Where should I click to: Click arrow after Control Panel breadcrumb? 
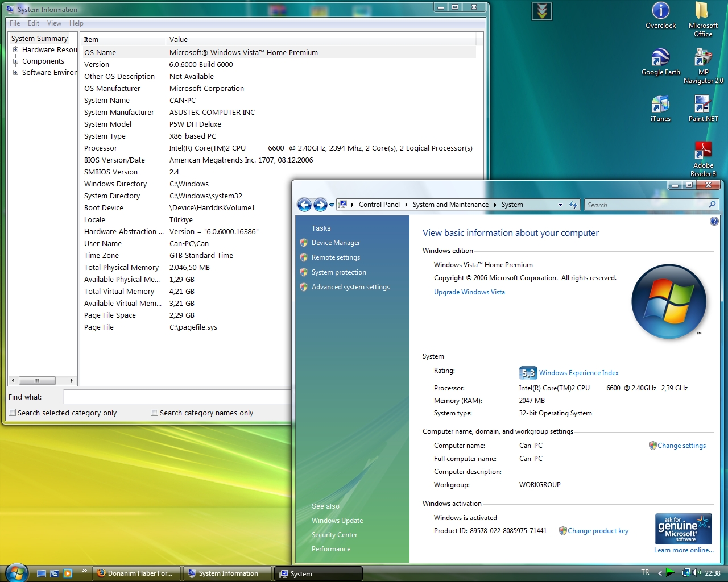pos(406,205)
